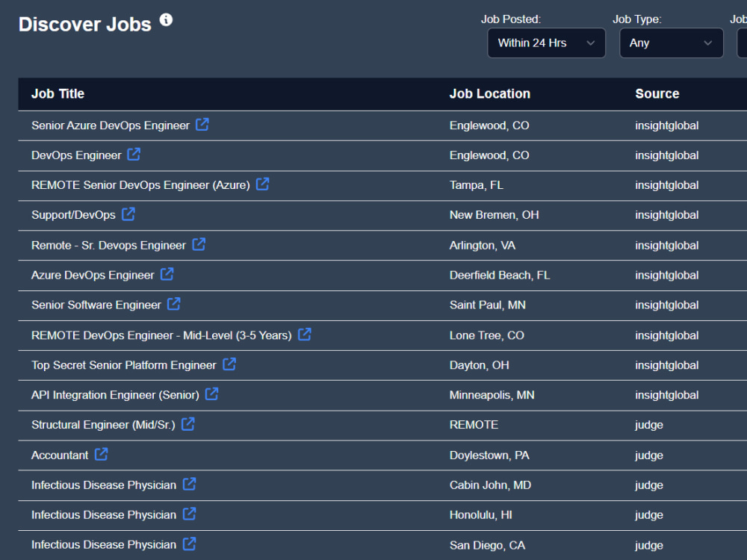Open external link for Structural Engineer (Mid/Sr.)

(x=188, y=424)
